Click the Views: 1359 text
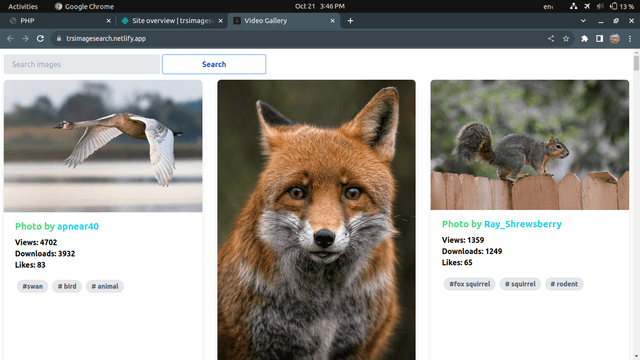 pyautogui.click(x=463, y=240)
